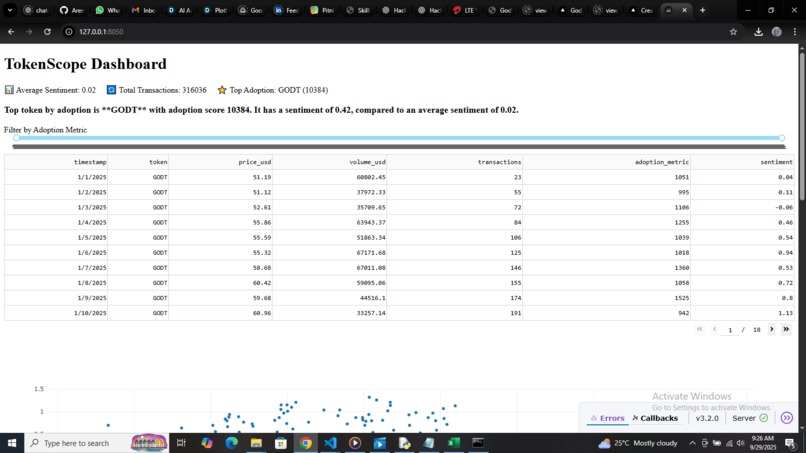
Task: Open volume control in system tray
Action: click(740, 443)
